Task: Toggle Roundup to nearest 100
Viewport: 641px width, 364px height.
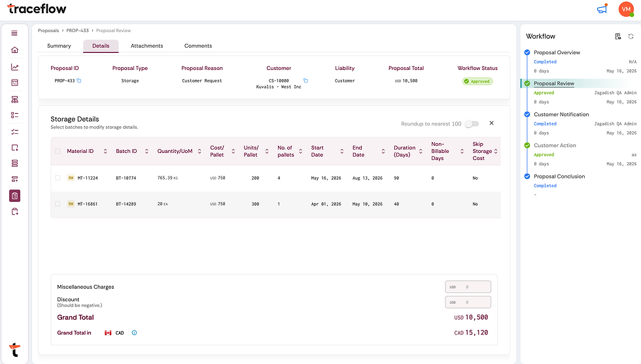Action: (x=472, y=124)
